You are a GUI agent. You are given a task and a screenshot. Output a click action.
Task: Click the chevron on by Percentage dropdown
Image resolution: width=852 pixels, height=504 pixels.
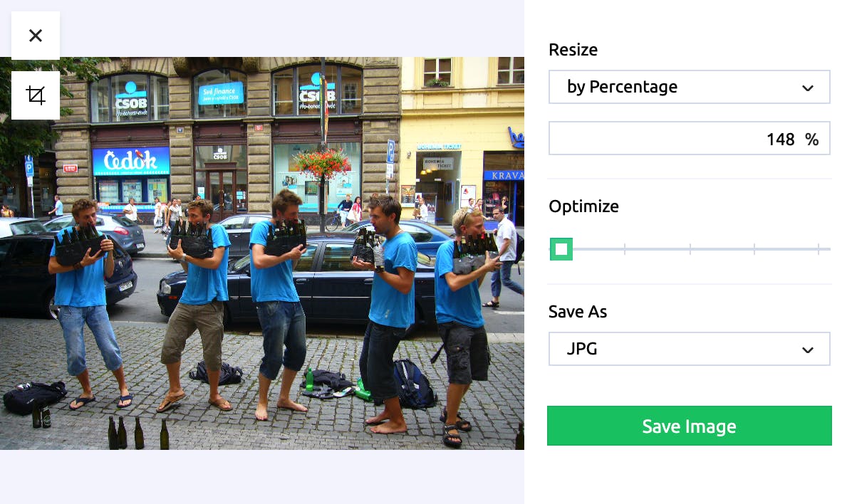tap(807, 88)
